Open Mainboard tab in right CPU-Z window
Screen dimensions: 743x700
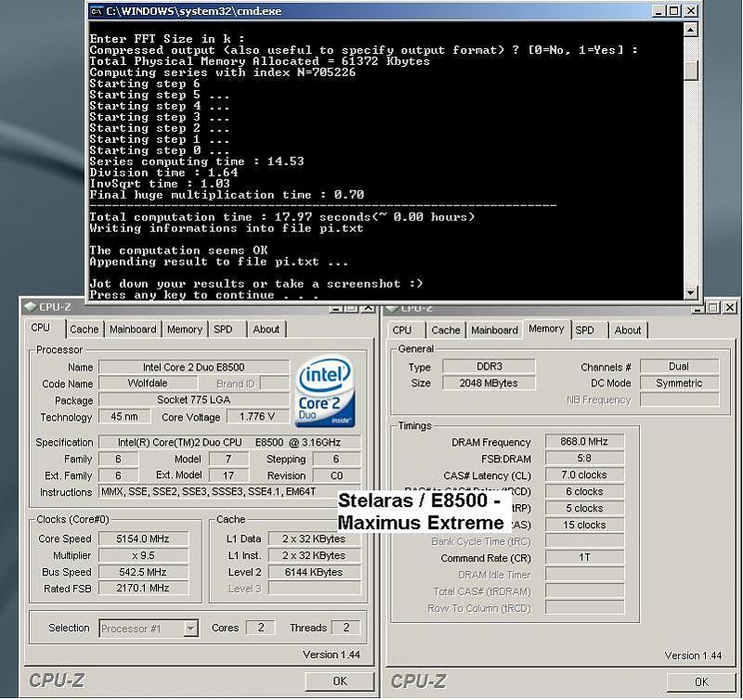click(x=495, y=331)
